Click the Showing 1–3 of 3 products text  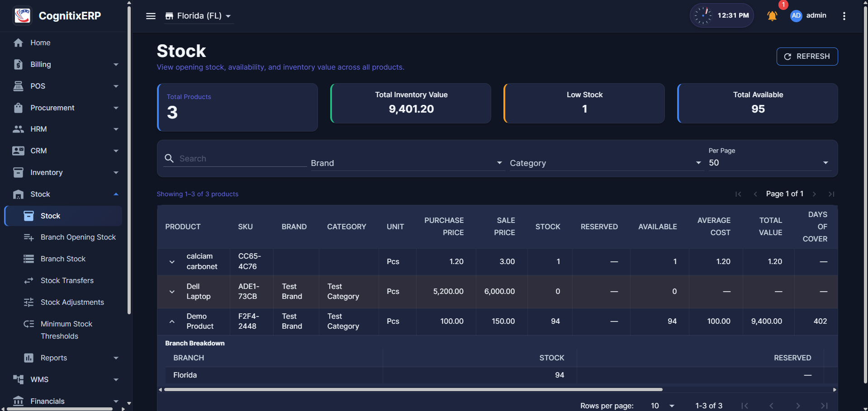(x=197, y=194)
